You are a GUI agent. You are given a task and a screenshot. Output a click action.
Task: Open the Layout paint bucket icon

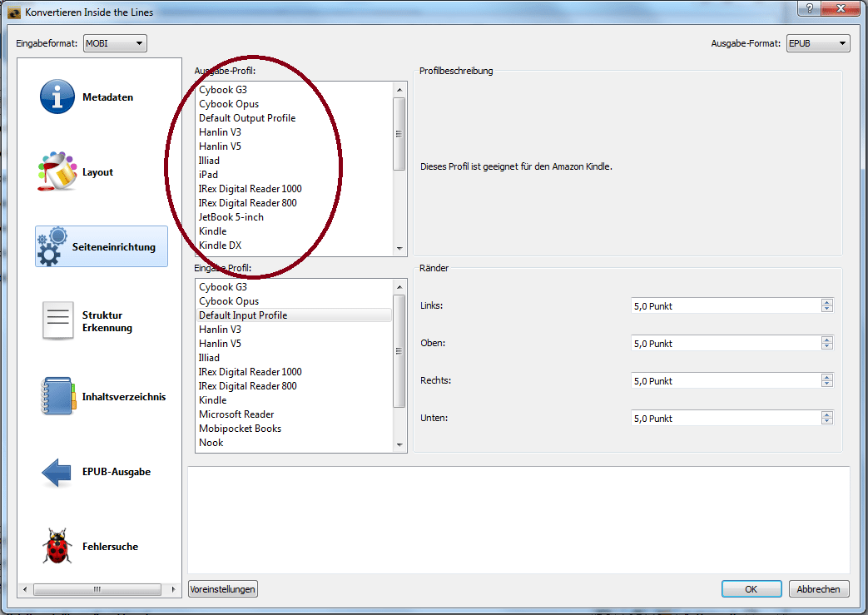(x=57, y=171)
